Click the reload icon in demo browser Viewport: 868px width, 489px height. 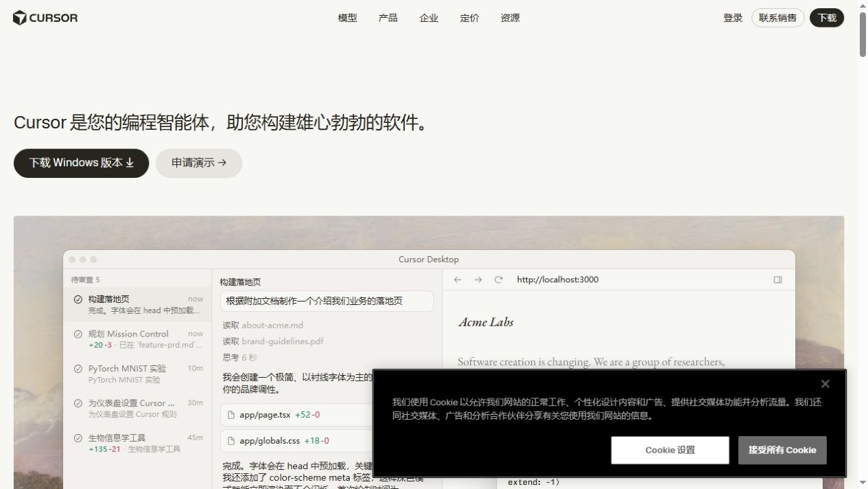(499, 280)
